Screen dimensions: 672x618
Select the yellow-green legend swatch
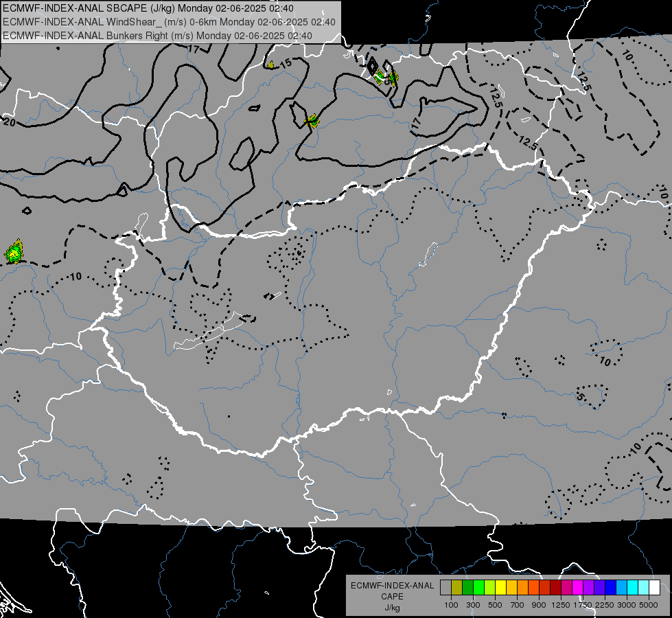[x=489, y=588]
